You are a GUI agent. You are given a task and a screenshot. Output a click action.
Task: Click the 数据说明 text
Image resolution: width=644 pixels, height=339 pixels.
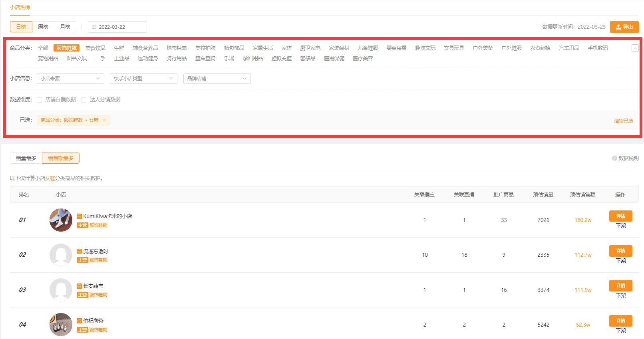point(629,158)
